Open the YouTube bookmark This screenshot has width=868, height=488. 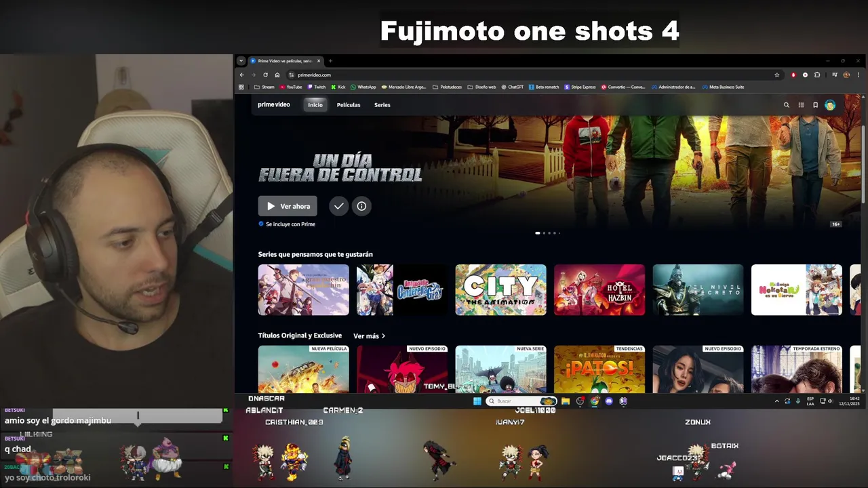coord(291,87)
